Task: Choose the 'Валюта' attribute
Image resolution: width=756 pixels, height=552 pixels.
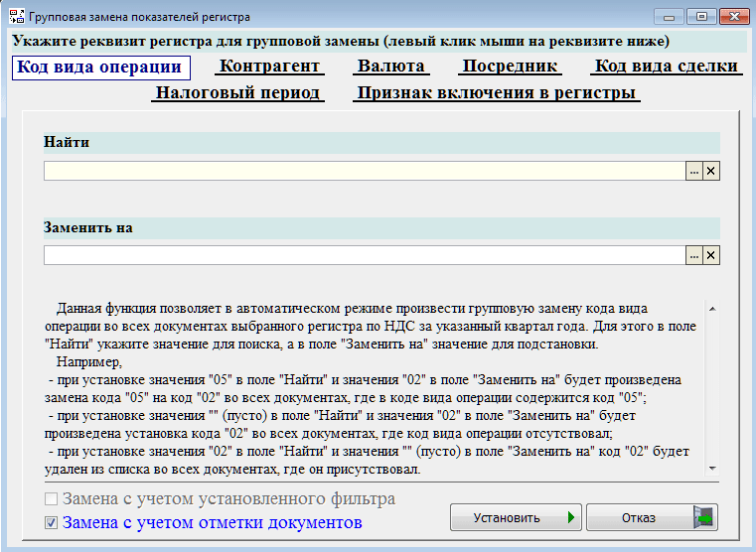Action: tap(391, 67)
